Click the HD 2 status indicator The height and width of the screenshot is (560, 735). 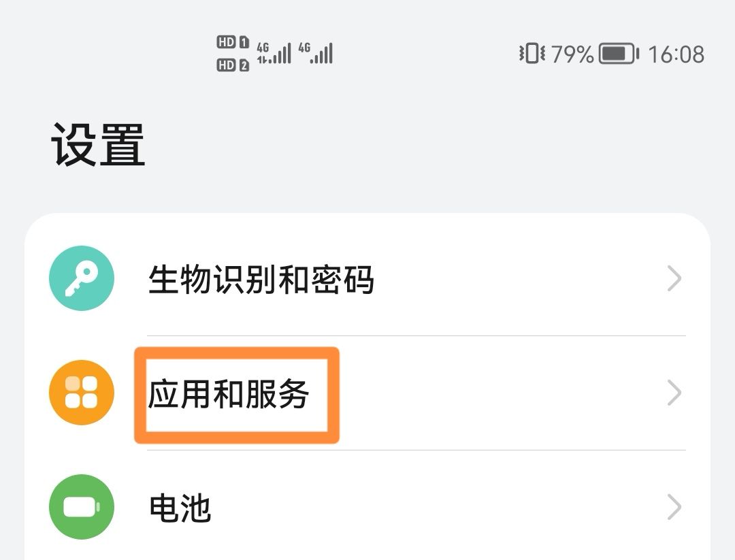[233, 65]
